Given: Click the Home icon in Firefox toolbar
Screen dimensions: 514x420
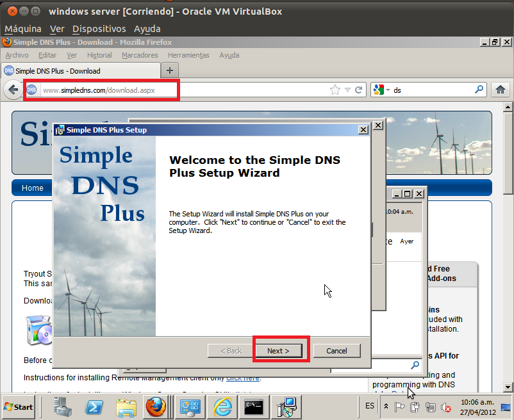Looking at the screenshot, I should click(501, 90).
